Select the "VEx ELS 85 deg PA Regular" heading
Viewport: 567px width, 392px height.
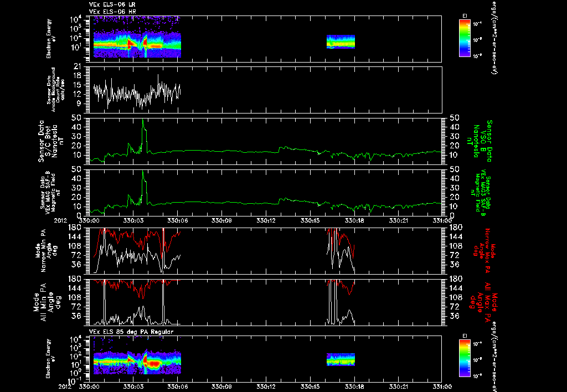tap(131, 332)
